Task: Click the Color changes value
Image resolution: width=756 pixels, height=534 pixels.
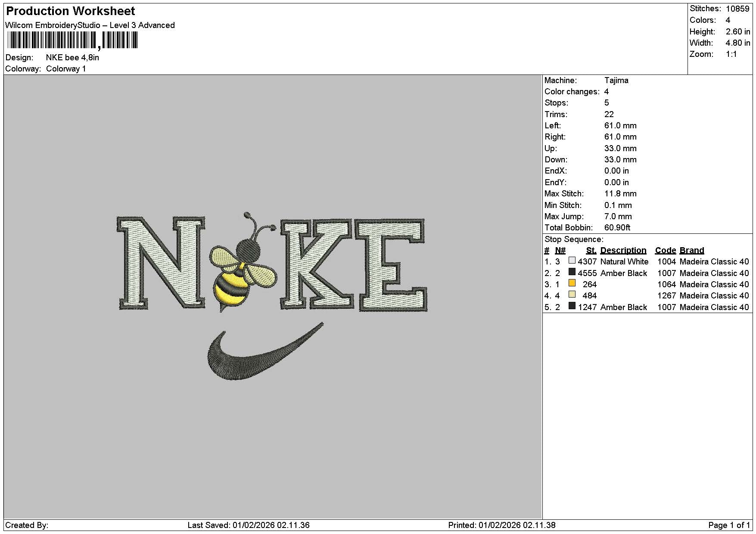Action: coord(607,92)
